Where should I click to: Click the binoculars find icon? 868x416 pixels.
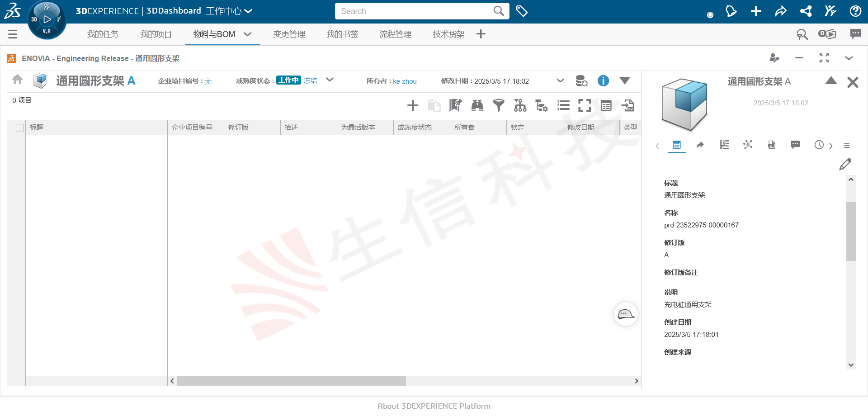pos(477,105)
